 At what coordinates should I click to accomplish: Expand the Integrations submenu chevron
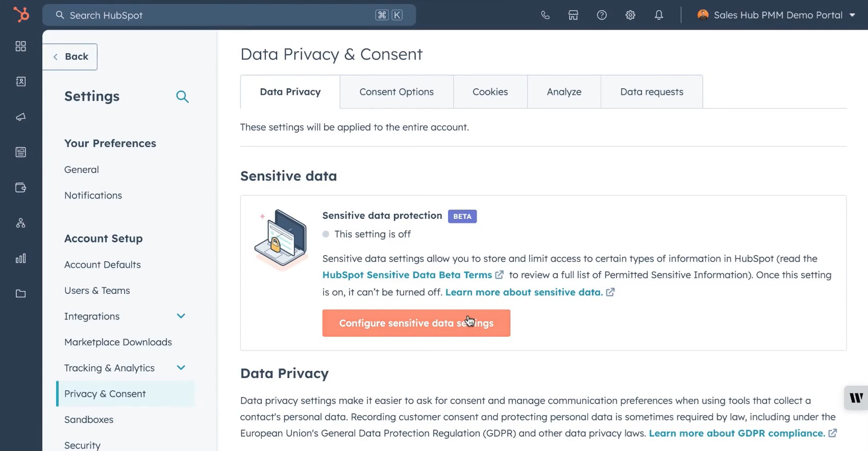[x=181, y=316]
